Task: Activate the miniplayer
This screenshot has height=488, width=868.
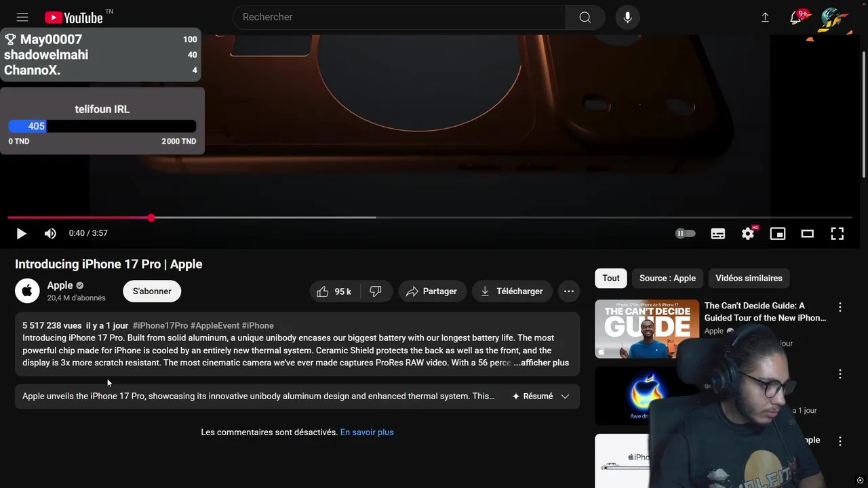Action: point(778,233)
